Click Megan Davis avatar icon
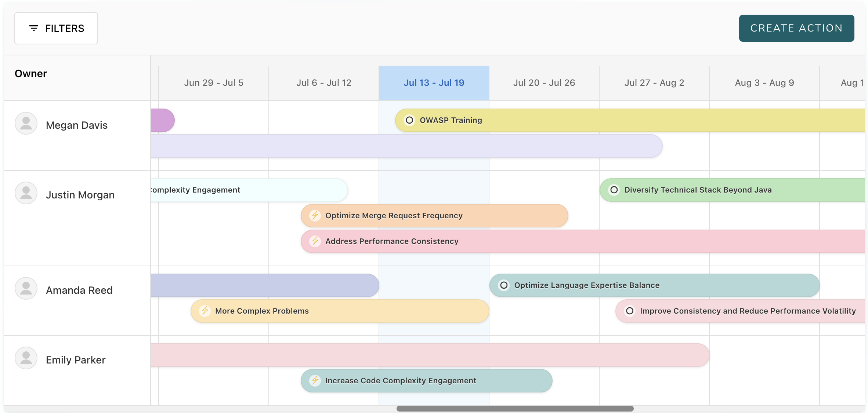The image size is (868, 413). (26, 123)
